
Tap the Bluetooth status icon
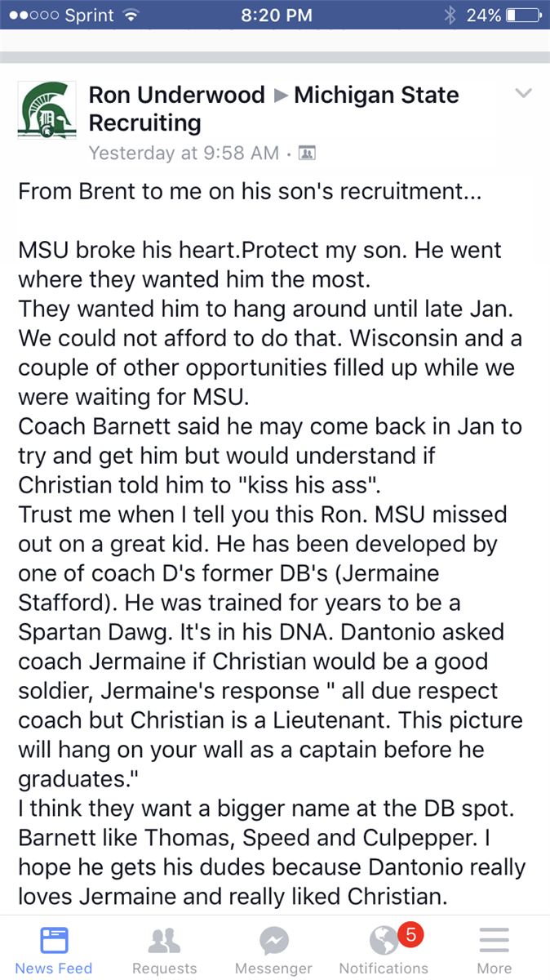point(449,15)
